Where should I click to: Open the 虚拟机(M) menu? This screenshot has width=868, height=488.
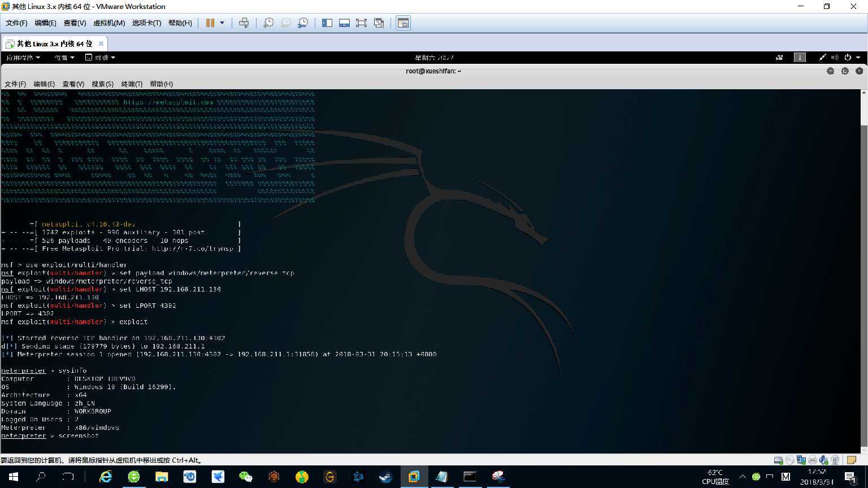coord(109,23)
